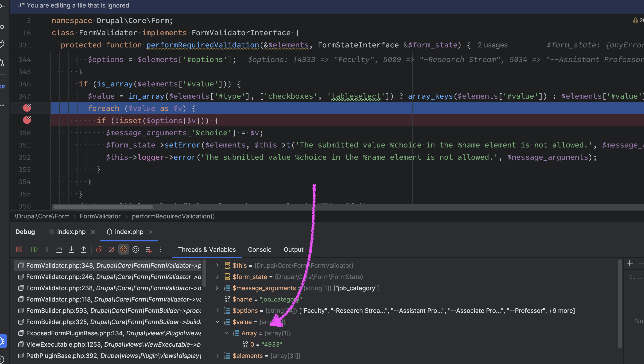Collapse the $value variable node

tap(217, 322)
